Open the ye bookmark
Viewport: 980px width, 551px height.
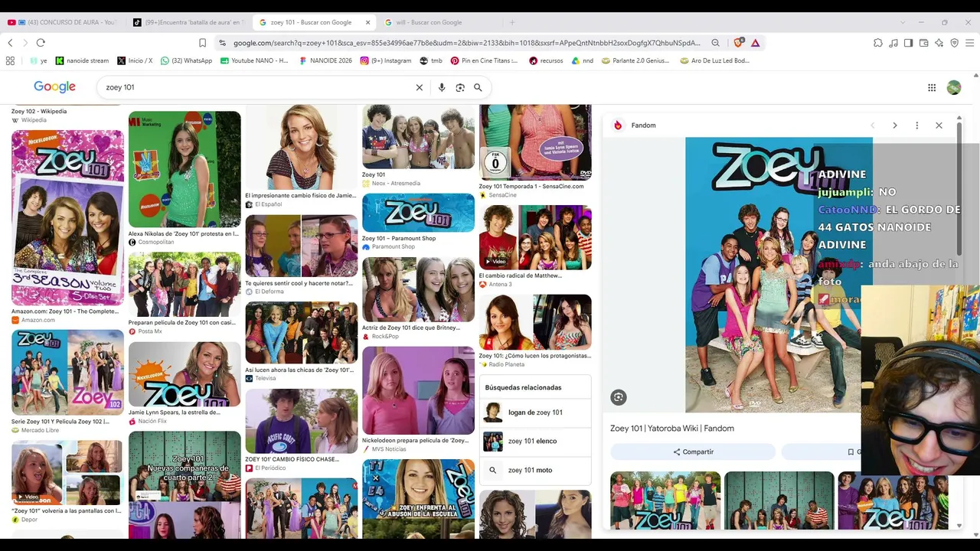tap(38, 60)
